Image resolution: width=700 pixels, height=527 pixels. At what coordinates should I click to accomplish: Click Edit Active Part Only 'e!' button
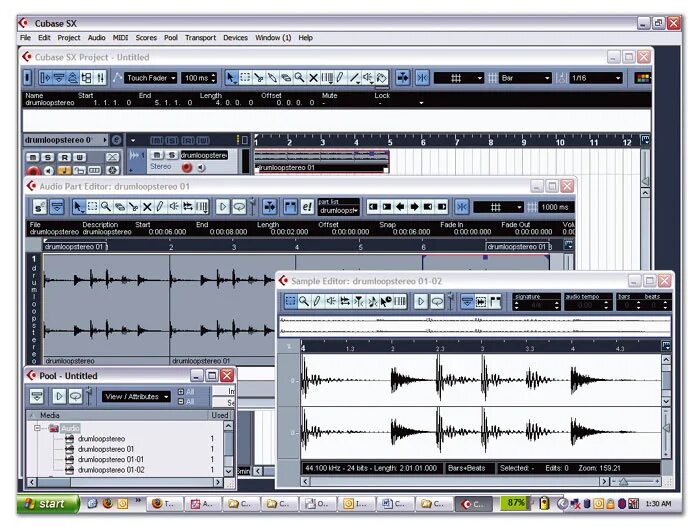307,207
